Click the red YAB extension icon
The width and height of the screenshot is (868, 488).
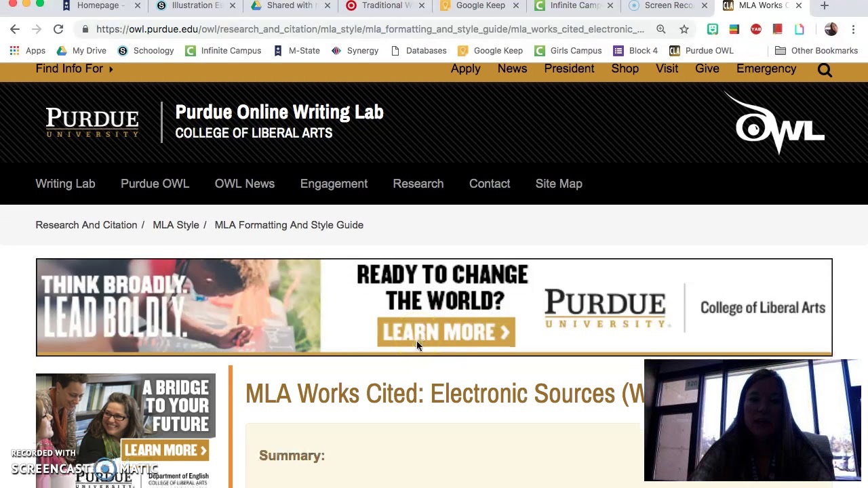click(755, 29)
